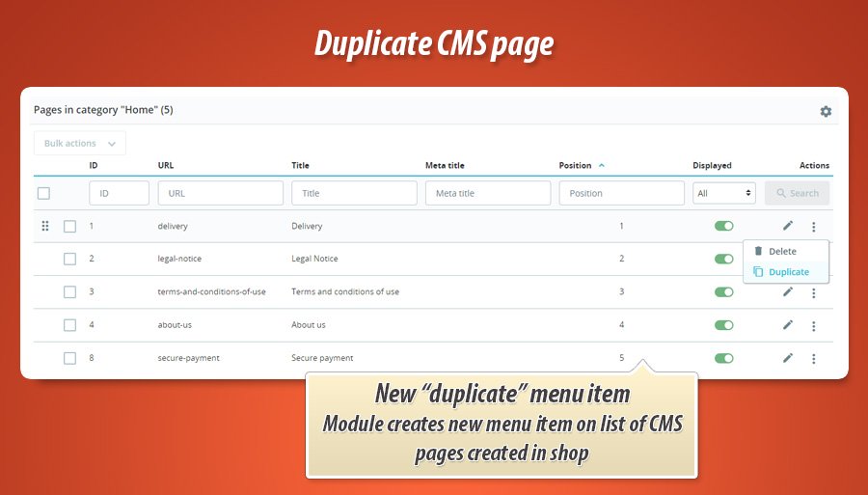This screenshot has width=868, height=495.
Task: Tick the checkbox for the secure-payment page
Action: tap(69, 358)
